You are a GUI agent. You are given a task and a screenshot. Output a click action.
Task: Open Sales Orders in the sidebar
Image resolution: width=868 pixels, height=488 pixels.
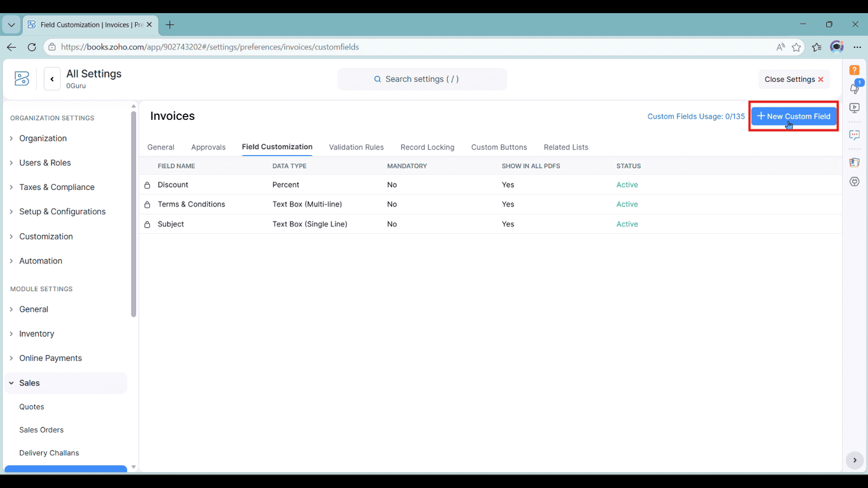point(41,430)
